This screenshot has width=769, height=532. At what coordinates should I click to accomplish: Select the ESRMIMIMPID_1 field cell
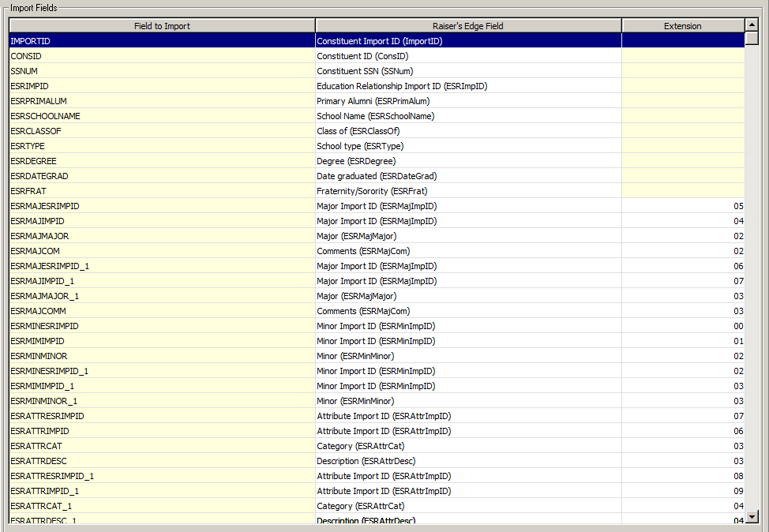click(162, 386)
